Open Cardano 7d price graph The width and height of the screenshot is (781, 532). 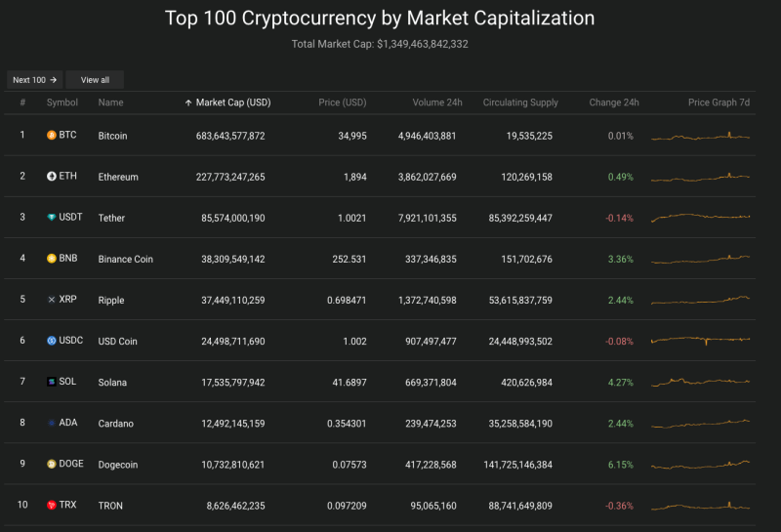(x=700, y=424)
